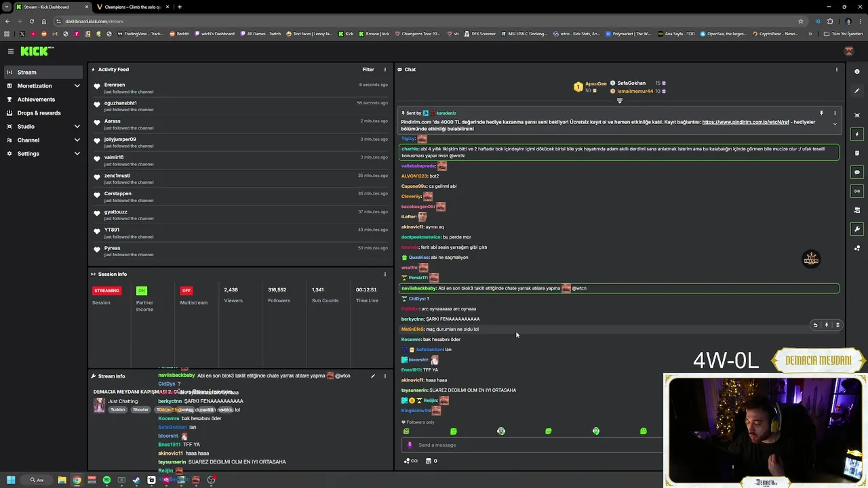868x488 pixels.
Task: Expand the gifters leaderboard arrow
Action: coord(619,101)
